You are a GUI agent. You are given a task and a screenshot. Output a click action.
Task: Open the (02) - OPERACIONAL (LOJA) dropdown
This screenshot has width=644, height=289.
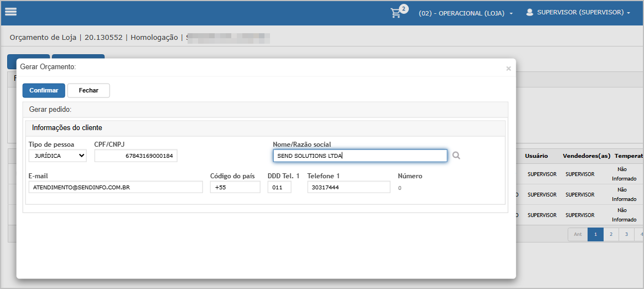(465, 13)
